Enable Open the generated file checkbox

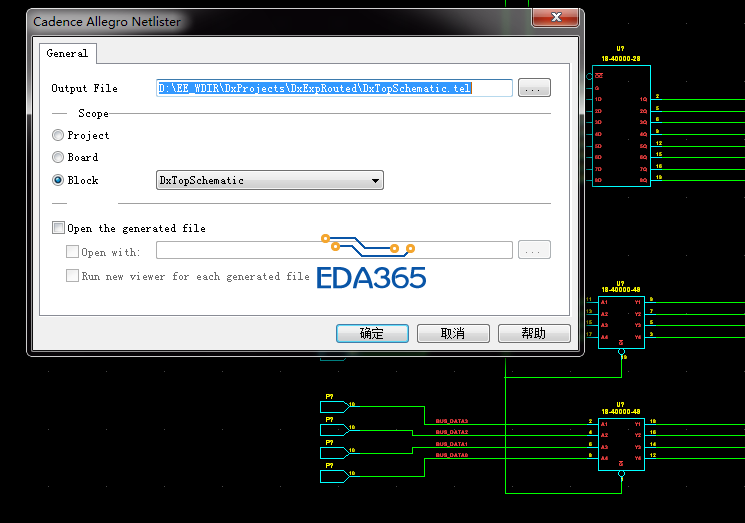click(58, 228)
